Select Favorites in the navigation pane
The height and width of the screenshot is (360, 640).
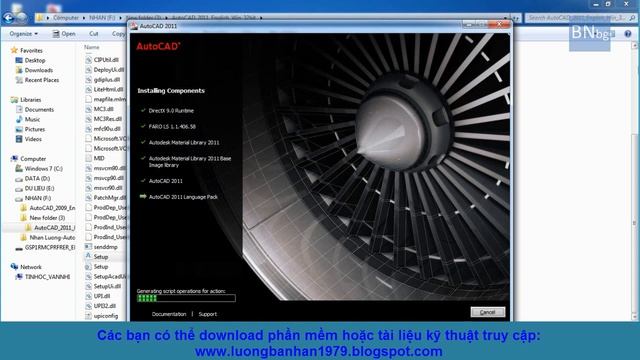point(31,51)
